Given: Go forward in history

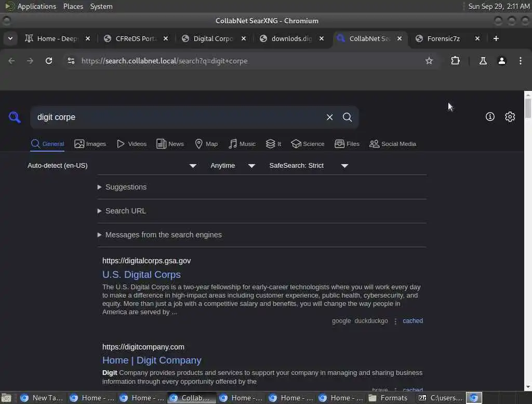Looking at the screenshot, I should pos(30,61).
